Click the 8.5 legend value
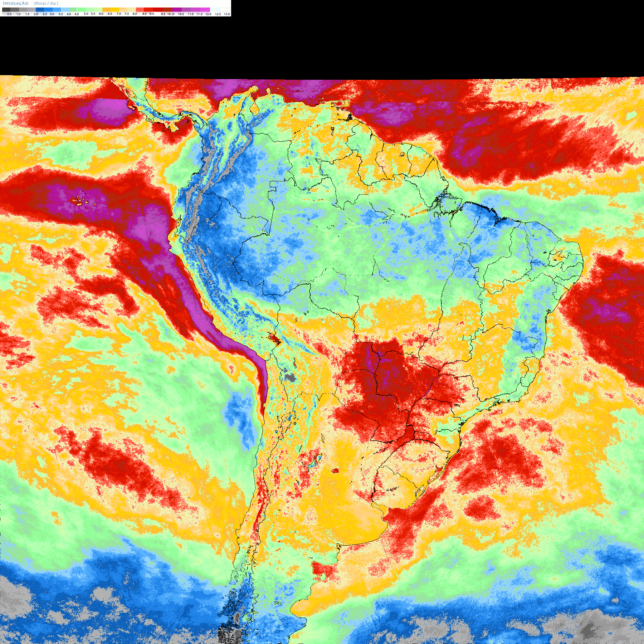 pyautogui.click(x=145, y=14)
